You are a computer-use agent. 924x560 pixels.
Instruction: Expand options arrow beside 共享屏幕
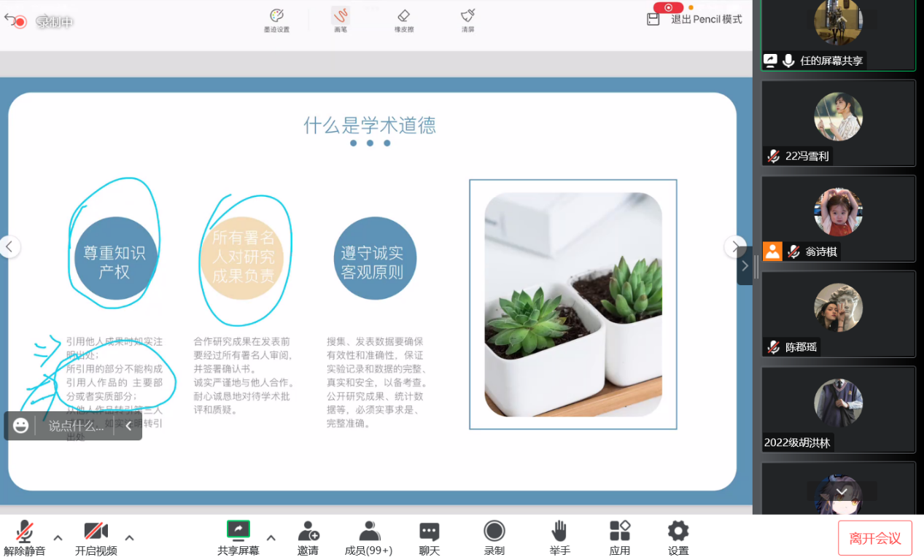click(271, 538)
